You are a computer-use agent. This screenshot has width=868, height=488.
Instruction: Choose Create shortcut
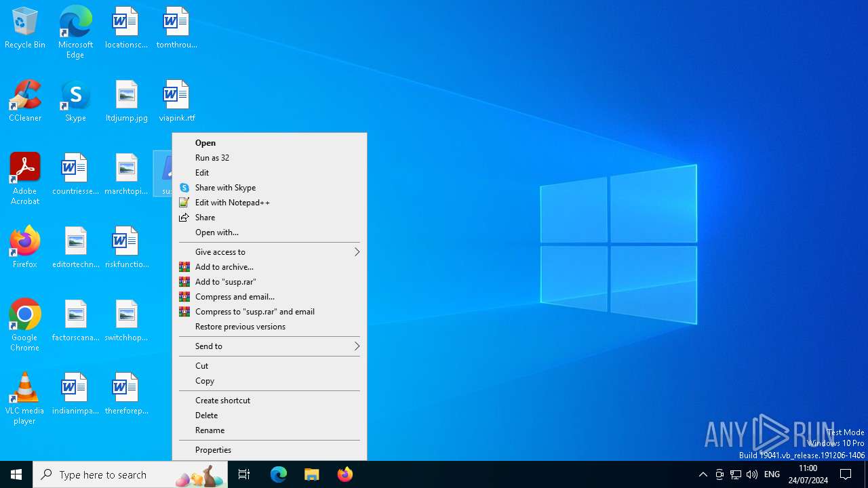(x=270, y=401)
